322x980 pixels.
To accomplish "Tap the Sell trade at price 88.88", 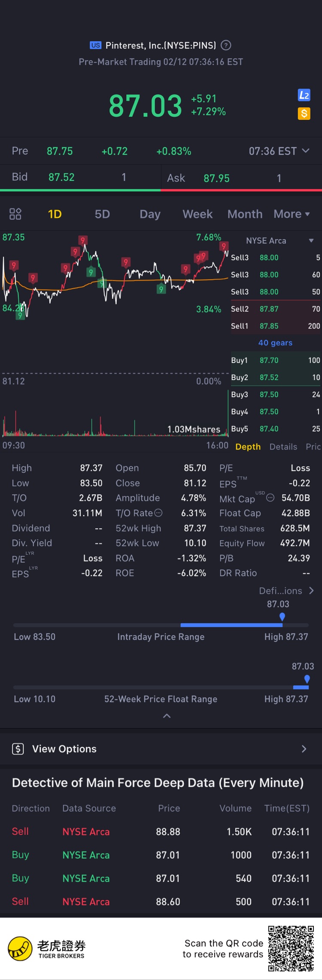I will tap(161, 832).
